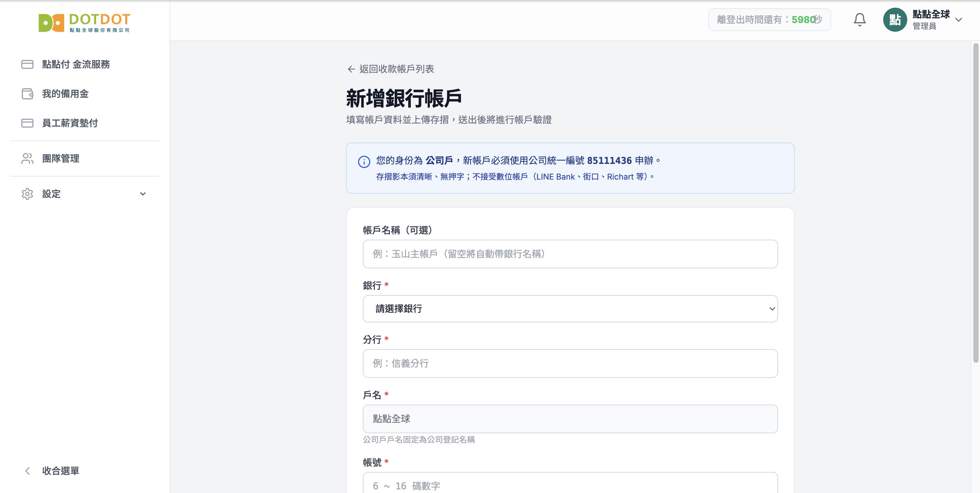Click the 戶名 field showing 點點全球
The height and width of the screenshot is (493, 980).
tap(570, 419)
